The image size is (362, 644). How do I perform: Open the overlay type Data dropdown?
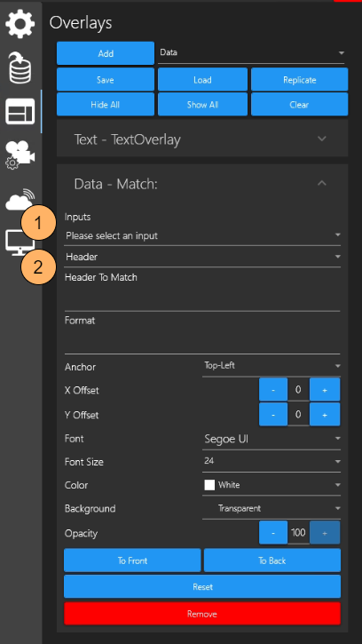pos(251,53)
